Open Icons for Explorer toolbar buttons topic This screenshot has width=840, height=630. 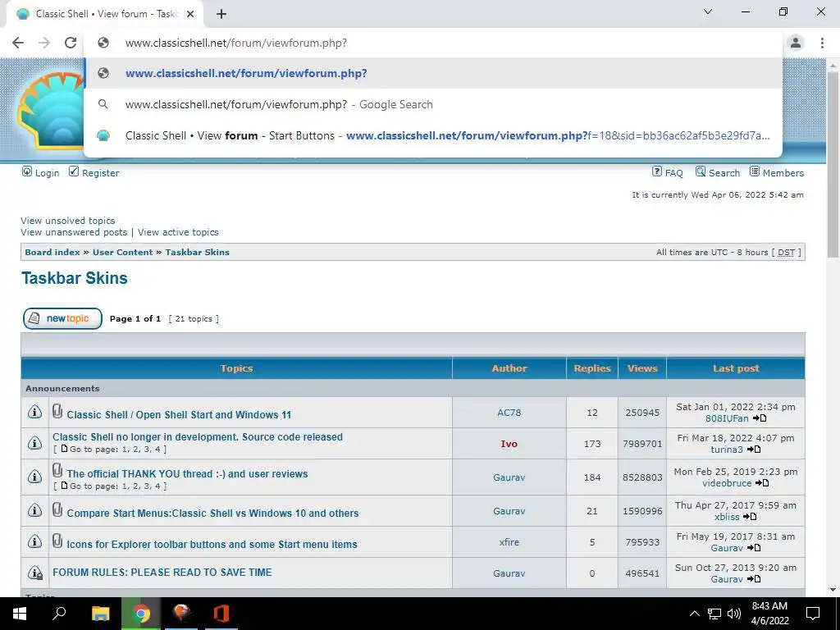click(212, 545)
